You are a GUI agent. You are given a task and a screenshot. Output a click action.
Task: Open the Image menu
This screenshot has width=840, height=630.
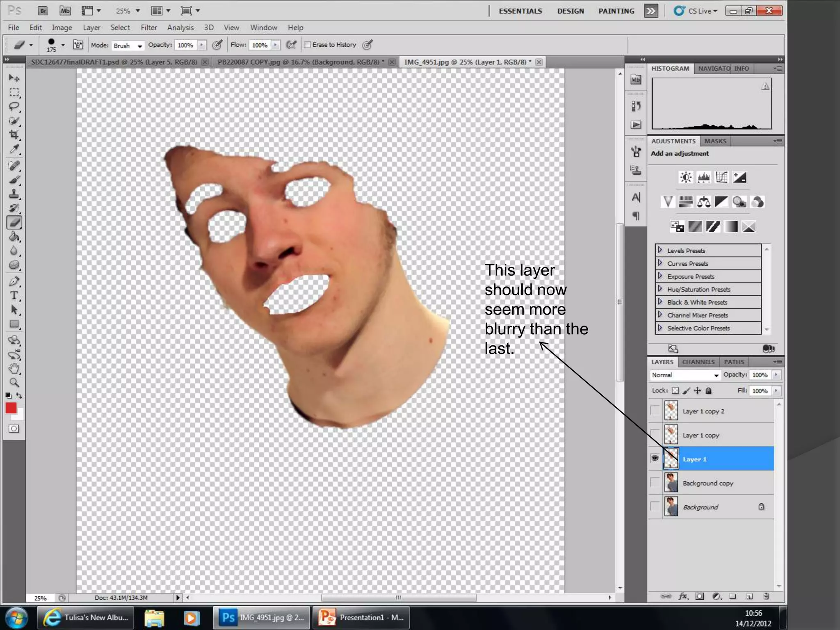[x=62, y=27]
